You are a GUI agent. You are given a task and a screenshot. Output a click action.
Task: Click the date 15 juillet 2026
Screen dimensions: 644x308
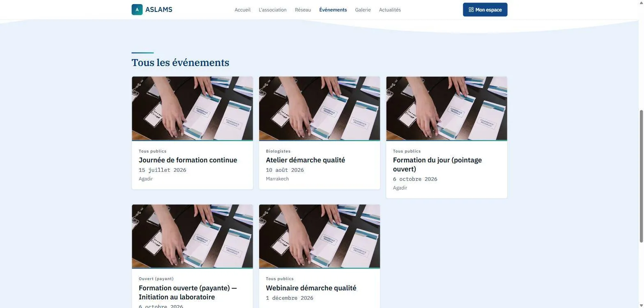[162, 170]
